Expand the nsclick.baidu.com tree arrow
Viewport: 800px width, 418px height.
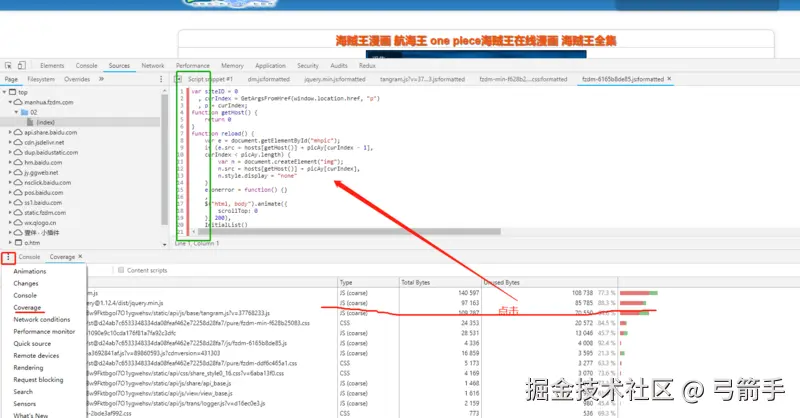[10, 182]
